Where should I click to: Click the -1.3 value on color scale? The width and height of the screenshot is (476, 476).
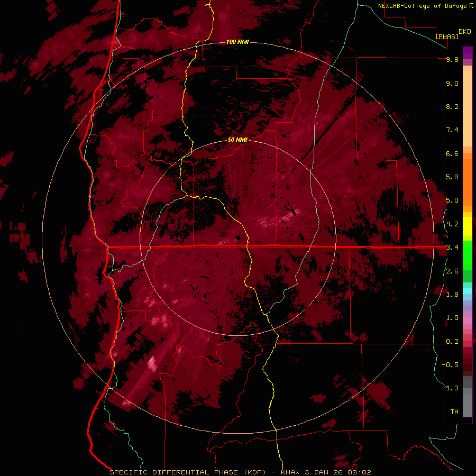coord(450,388)
